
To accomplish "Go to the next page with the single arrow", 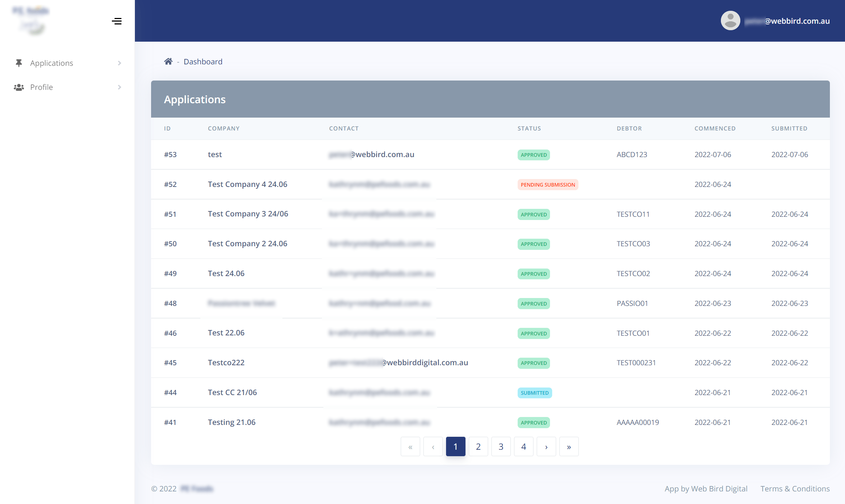I will (546, 447).
